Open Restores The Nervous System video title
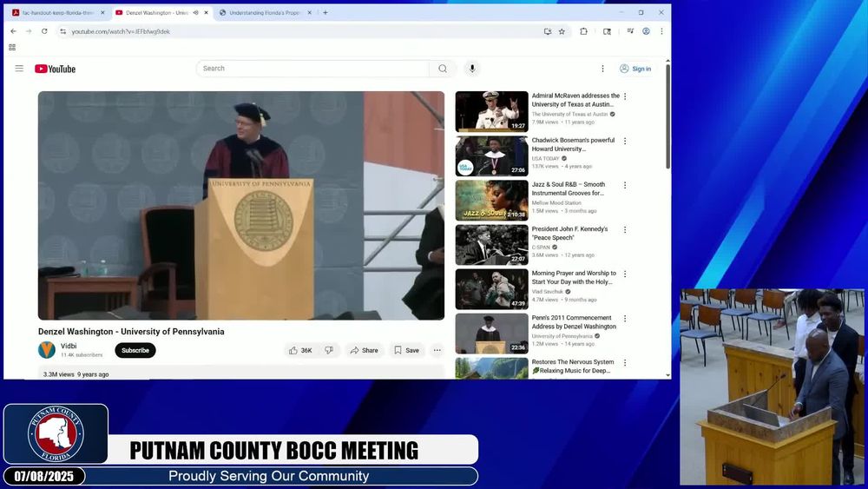868x489 pixels. [x=572, y=366]
